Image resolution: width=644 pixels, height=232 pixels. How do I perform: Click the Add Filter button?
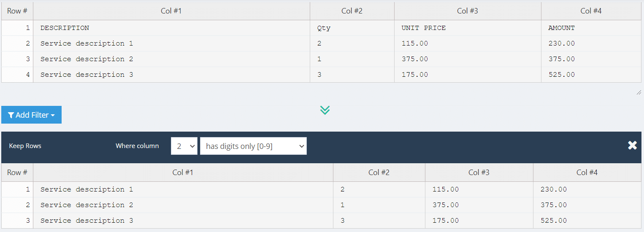[31, 115]
